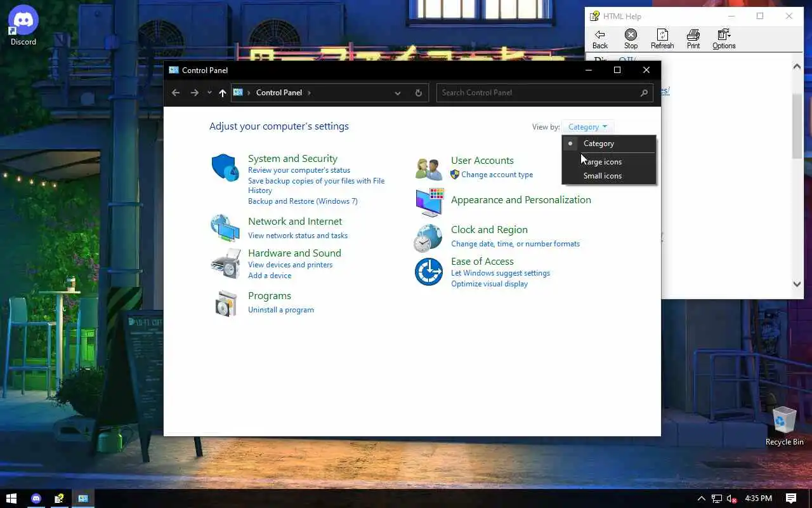812x508 pixels.
Task: Open Appearance and Personalization heading
Action: pyautogui.click(x=521, y=200)
